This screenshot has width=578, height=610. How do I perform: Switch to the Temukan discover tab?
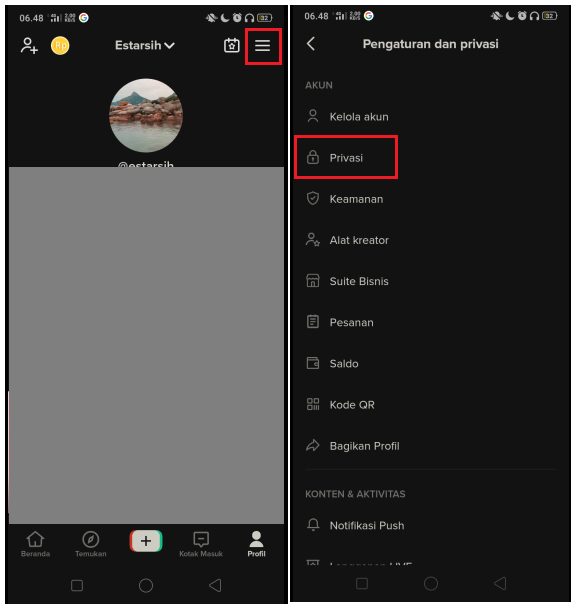[91, 544]
